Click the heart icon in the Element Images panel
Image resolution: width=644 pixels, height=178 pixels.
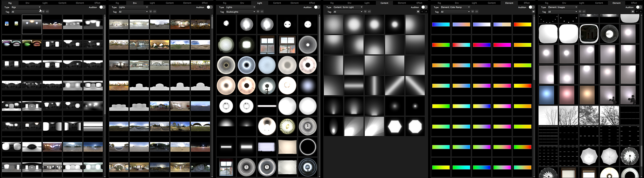tap(580, 12)
